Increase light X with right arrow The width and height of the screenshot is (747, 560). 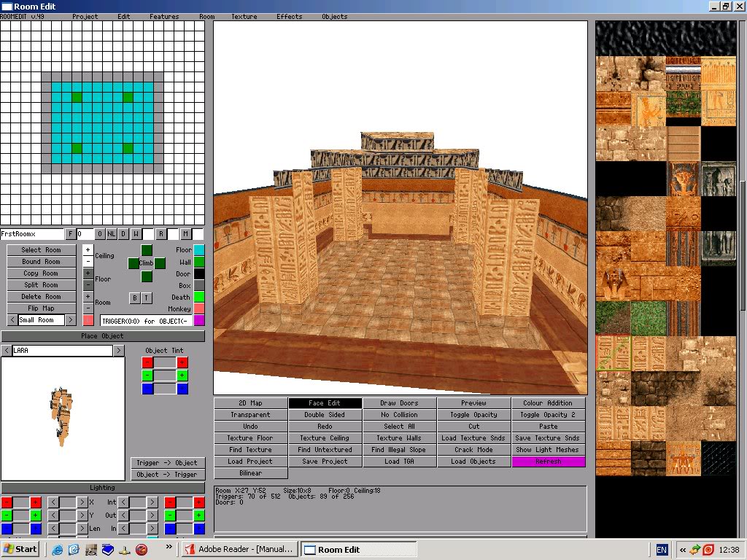(x=82, y=502)
